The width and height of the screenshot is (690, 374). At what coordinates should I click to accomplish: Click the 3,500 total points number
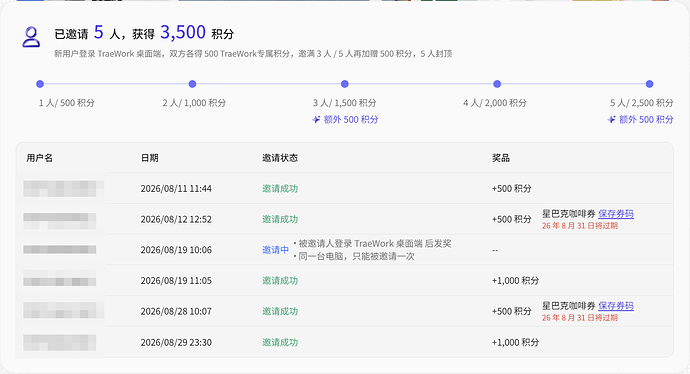[183, 33]
